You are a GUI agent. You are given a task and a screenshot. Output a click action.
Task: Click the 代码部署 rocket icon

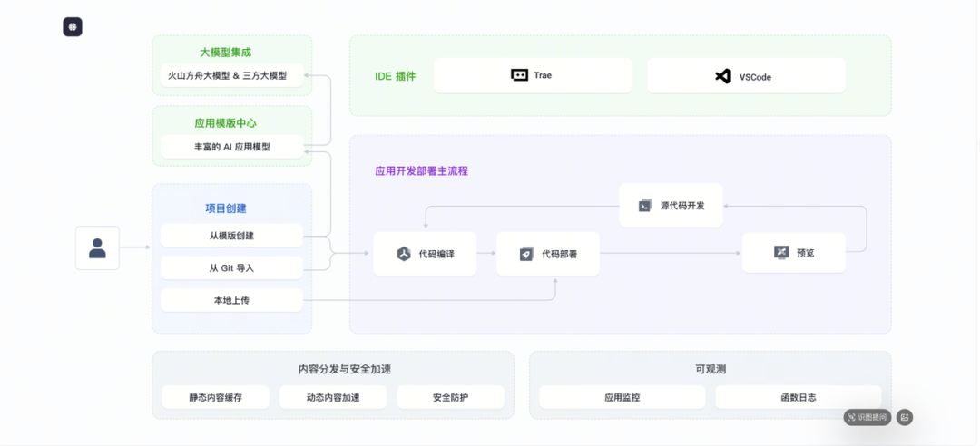click(x=526, y=254)
